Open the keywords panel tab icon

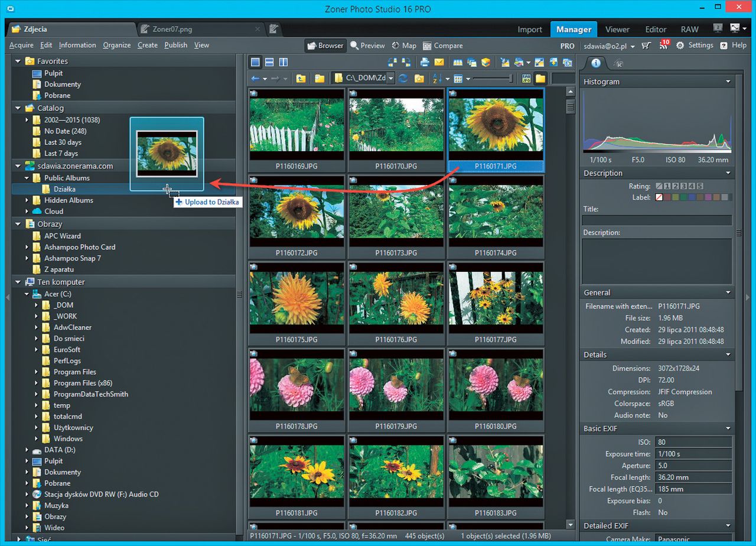point(618,63)
